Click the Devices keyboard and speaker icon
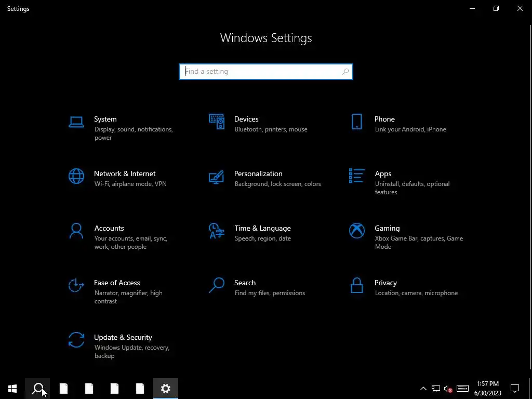Image resolution: width=532 pixels, height=399 pixels. click(x=217, y=122)
